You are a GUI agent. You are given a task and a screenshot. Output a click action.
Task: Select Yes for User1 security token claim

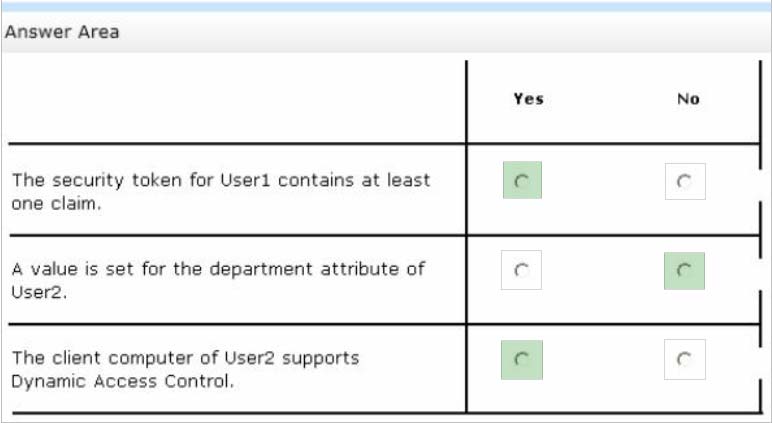pos(522,180)
